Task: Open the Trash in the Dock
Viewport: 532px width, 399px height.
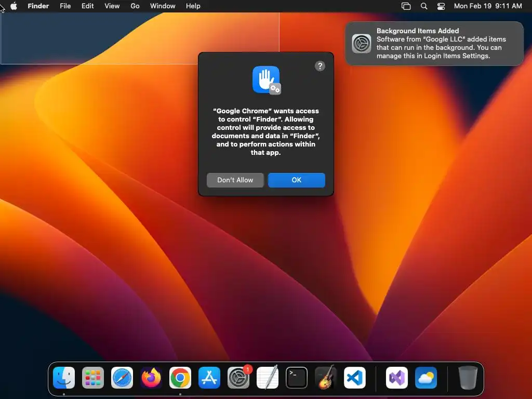Action: point(468,378)
